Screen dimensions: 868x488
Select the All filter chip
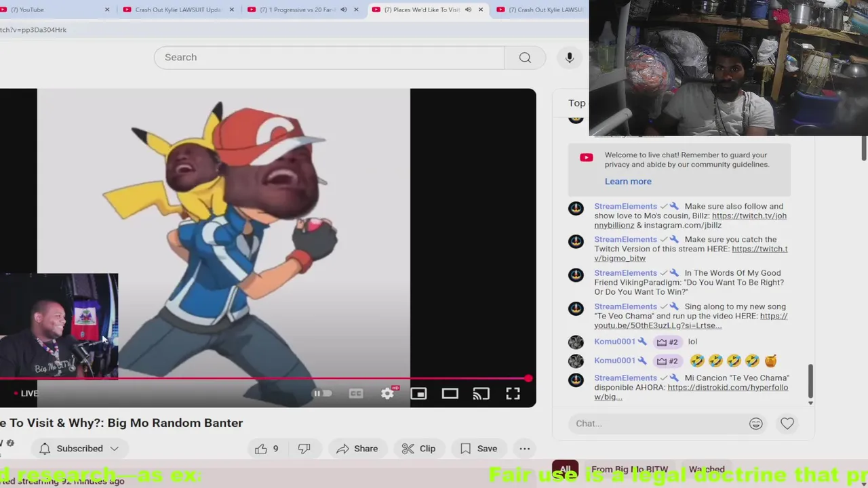point(565,469)
